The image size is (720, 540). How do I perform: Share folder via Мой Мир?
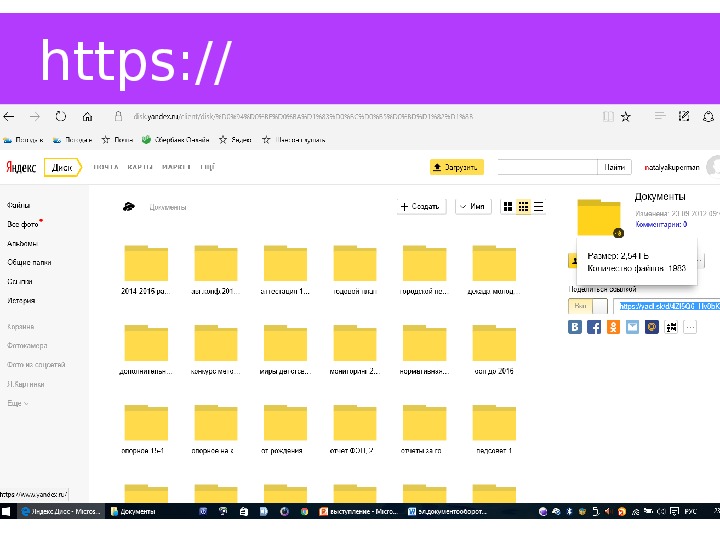pos(652,327)
